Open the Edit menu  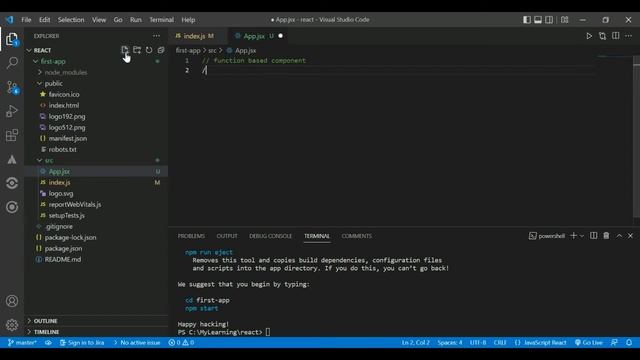tap(44, 20)
